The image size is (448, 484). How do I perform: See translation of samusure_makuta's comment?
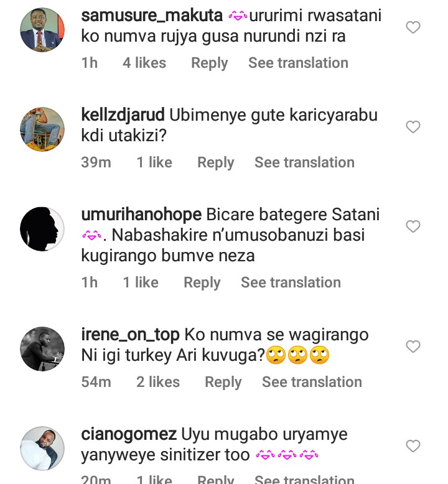coord(298,63)
